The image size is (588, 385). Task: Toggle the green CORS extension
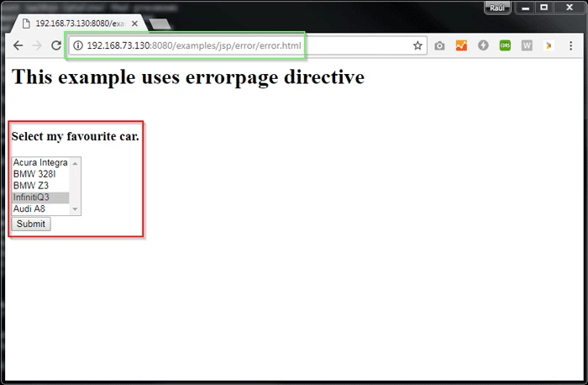click(x=505, y=45)
